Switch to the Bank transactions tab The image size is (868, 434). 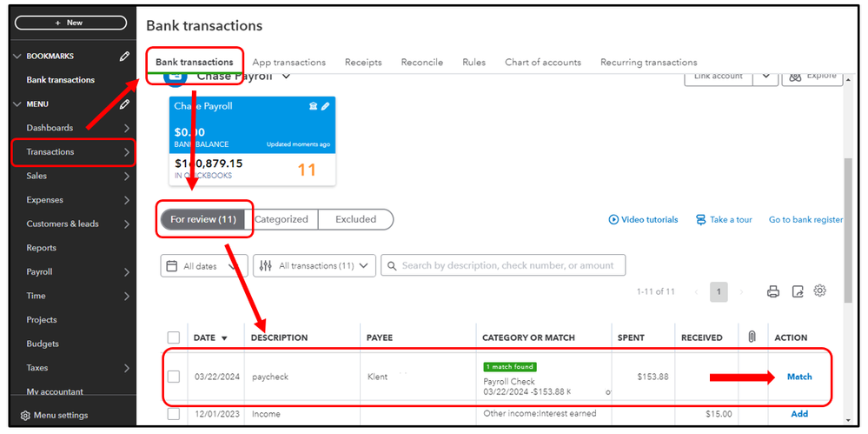(195, 62)
